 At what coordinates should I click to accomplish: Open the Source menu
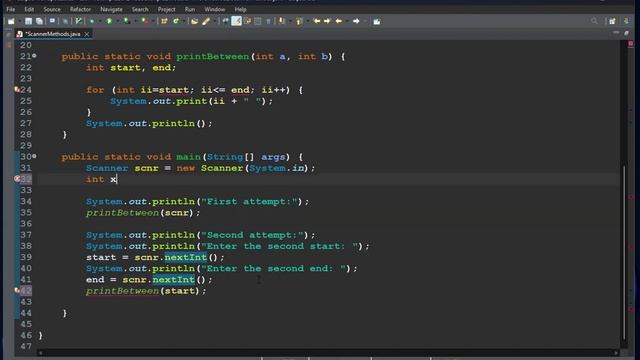tap(52, 9)
